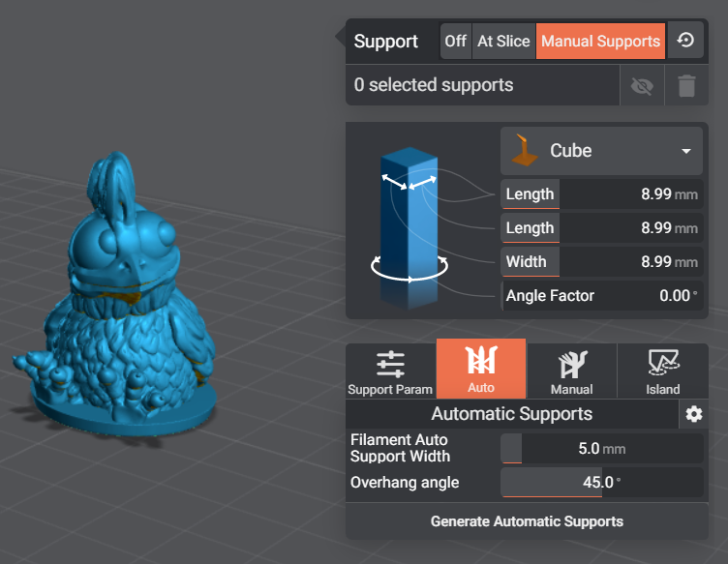This screenshot has width=728, height=564.
Task: Open the Manual supports tab
Action: tap(571, 371)
